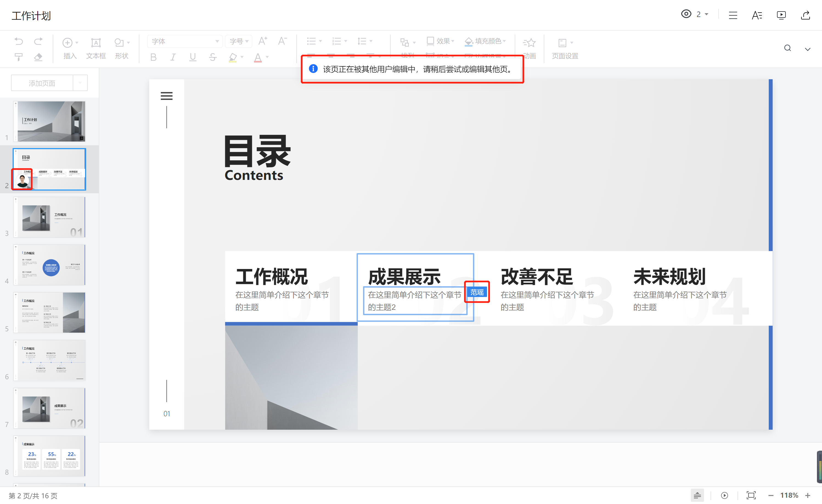Open the font color A swatch

tap(258, 57)
